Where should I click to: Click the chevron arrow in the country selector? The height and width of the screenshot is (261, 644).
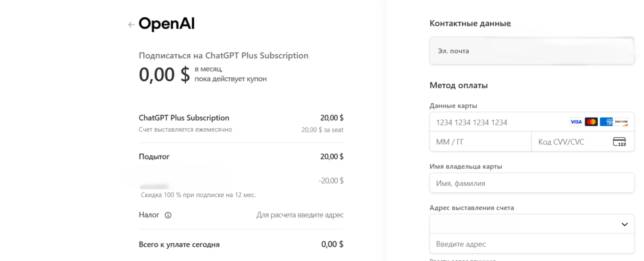[x=625, y=224]
